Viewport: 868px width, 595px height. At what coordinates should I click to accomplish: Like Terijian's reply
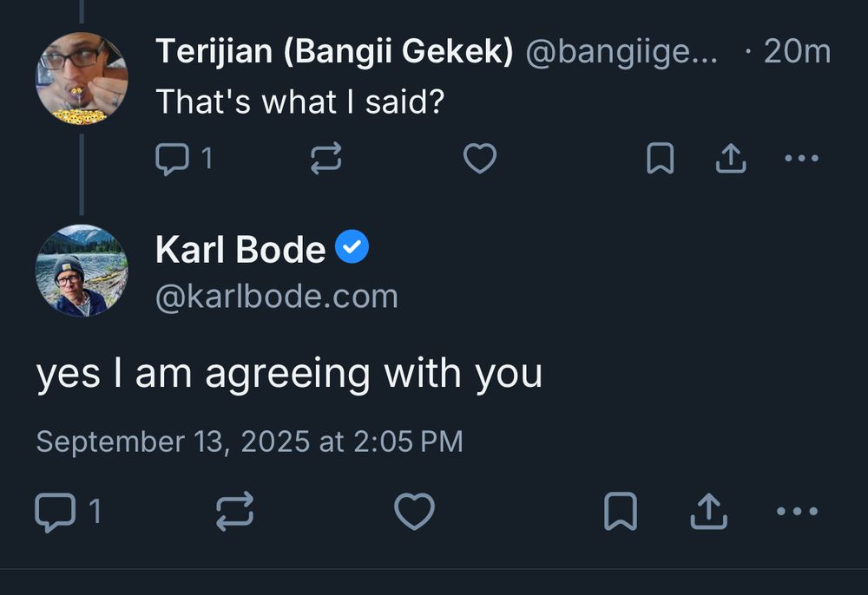(x=480, y=158)
